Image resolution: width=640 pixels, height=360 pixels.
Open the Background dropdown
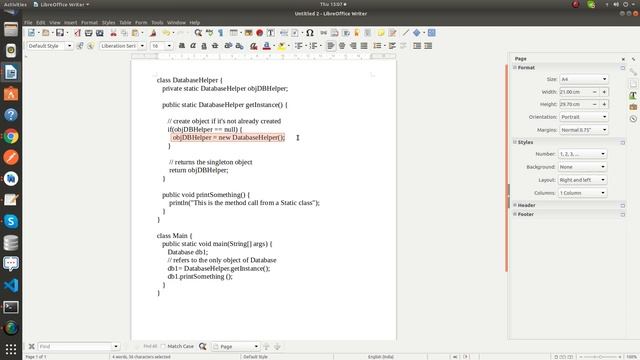582,167
